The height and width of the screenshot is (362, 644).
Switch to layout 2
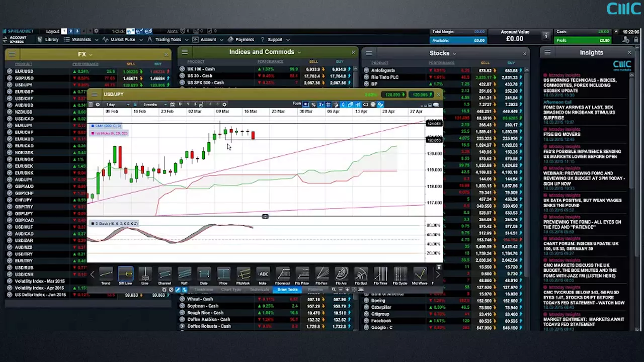click(x=70, y=31)
